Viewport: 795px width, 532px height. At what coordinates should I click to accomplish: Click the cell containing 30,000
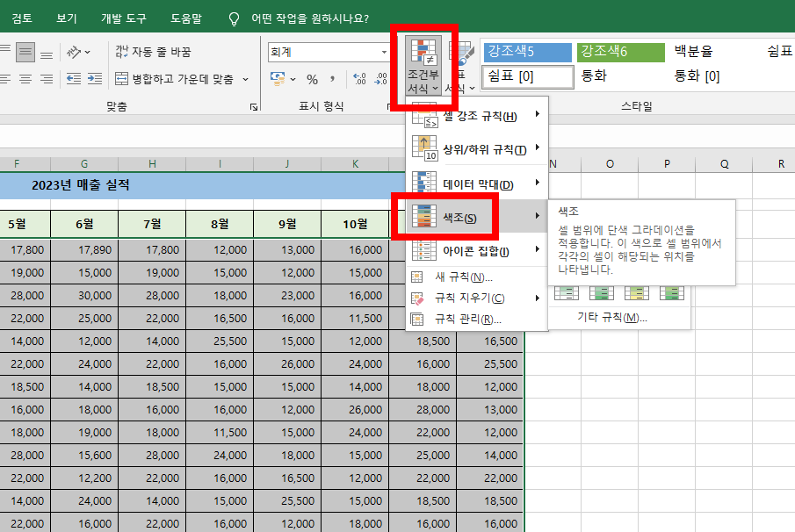click(x=84, y=295)
